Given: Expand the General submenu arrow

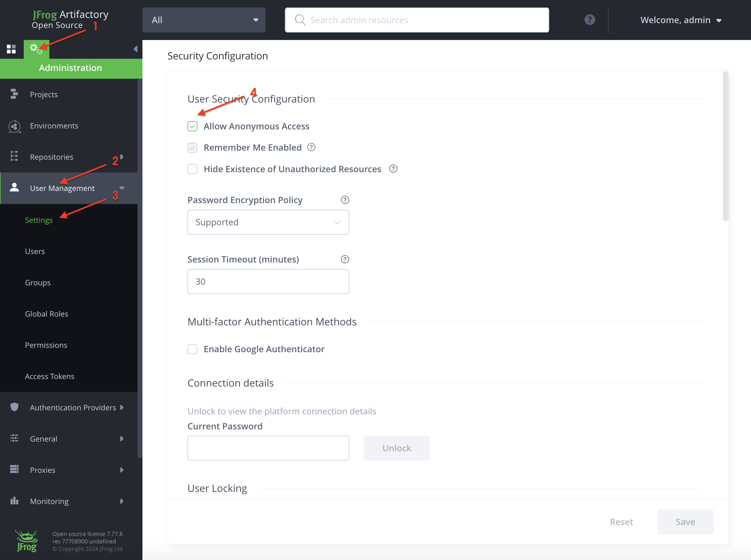Looking at the screenshot, I should 122,438.
